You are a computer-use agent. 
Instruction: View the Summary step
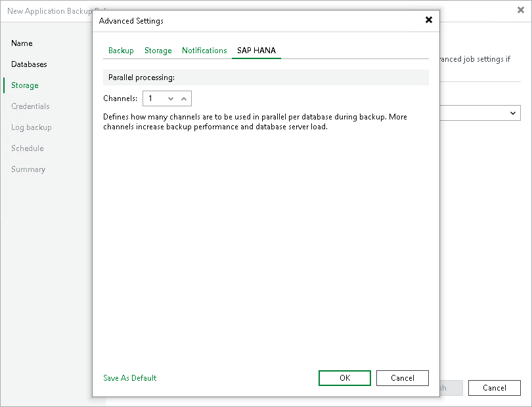[28, 169]
